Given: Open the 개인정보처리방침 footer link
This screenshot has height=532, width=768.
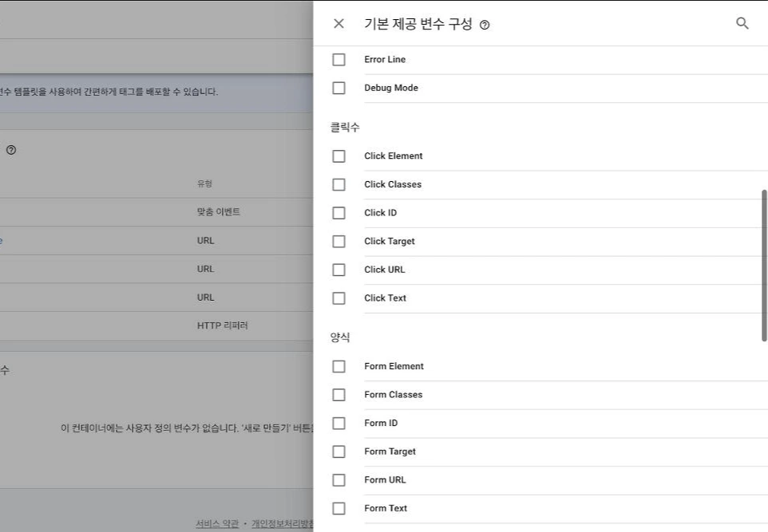Looking at the screenshot, I should click(x=282, y=524).
